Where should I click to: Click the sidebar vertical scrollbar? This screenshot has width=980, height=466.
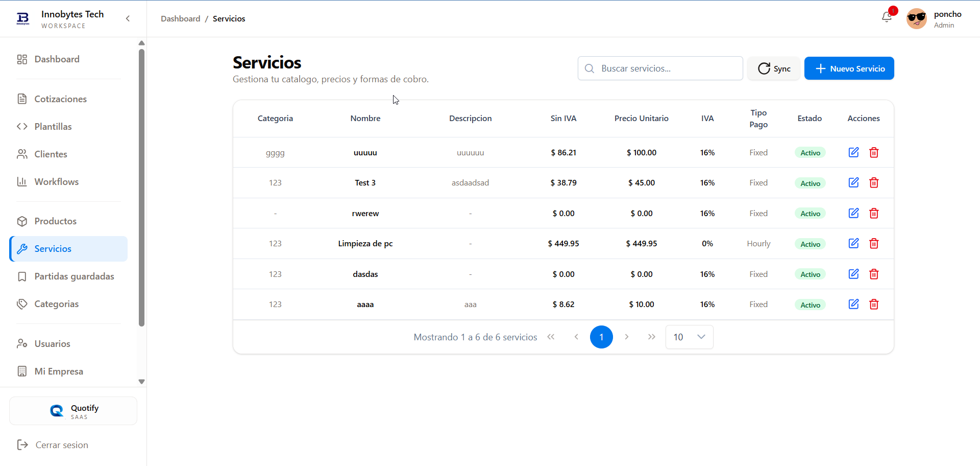pyautogui.click(x=142, y=188)
